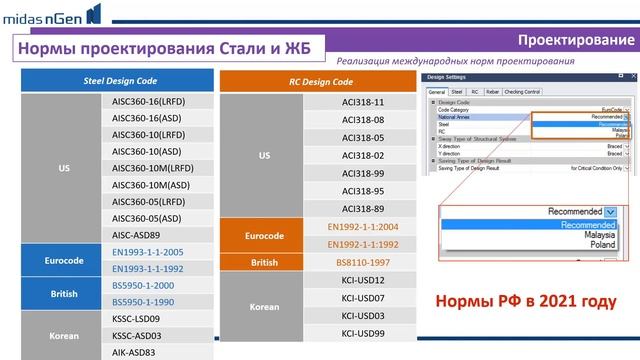This screenshot has height=360, width=640.
Task: Click the EN1993-1-1-1992 cell
Action: coord(158,269)
